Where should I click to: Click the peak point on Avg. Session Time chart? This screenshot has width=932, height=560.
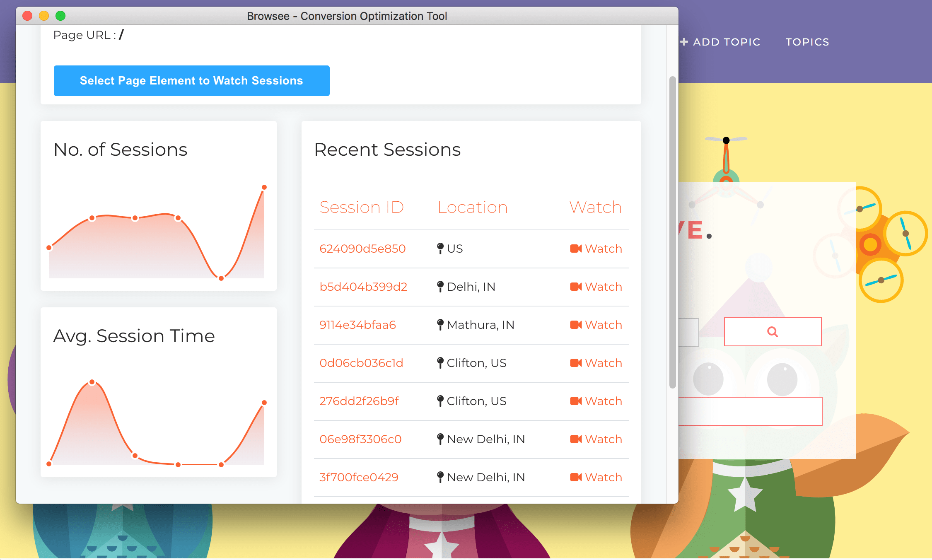click(x=92, y=382)
